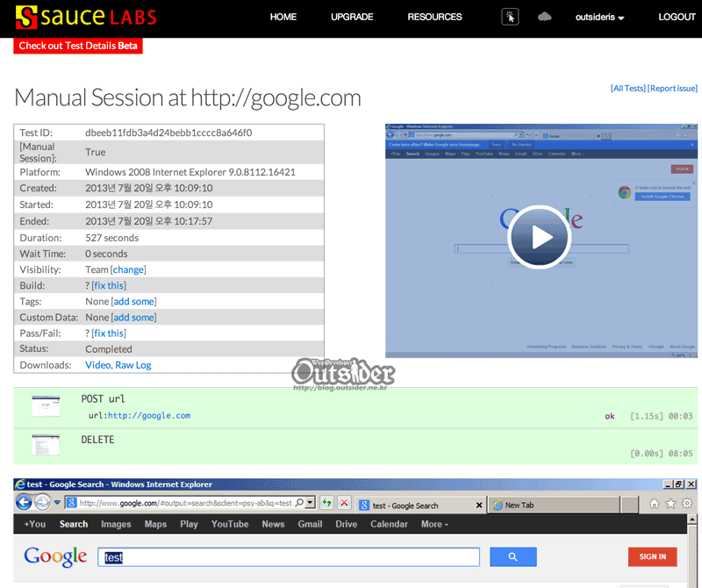Expand the More menu in Google bar
Image resolution: width=702 pixels, height=588 pixels.
[x=434, y=524]
